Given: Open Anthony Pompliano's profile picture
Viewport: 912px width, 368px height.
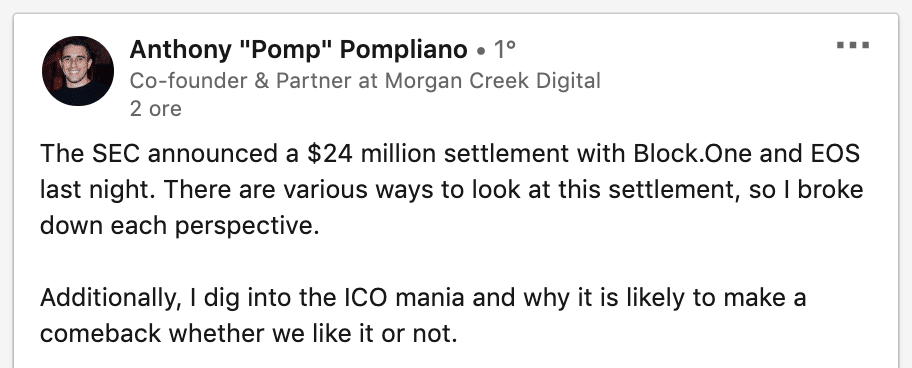Looking at the screenshot, I should (x=78, y=71).
